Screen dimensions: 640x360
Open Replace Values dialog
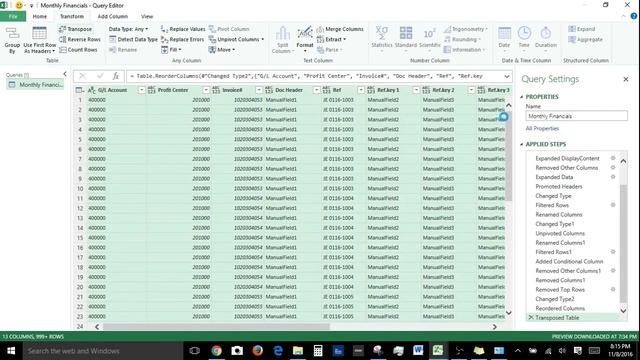(183, 29)
